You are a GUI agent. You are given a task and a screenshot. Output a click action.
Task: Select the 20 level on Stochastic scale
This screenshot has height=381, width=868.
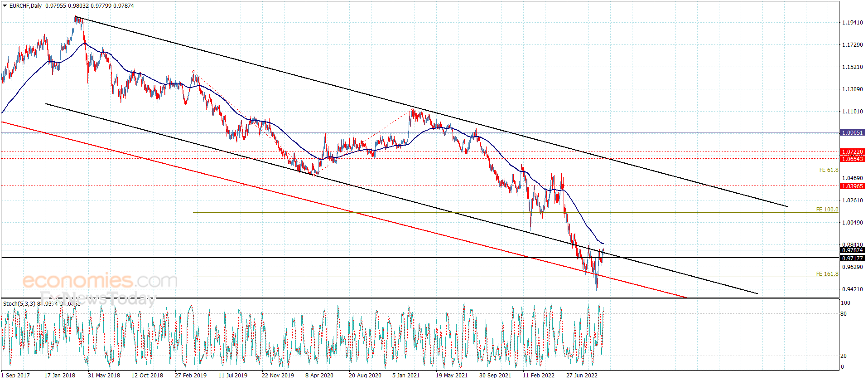click(x=844, y=356)
